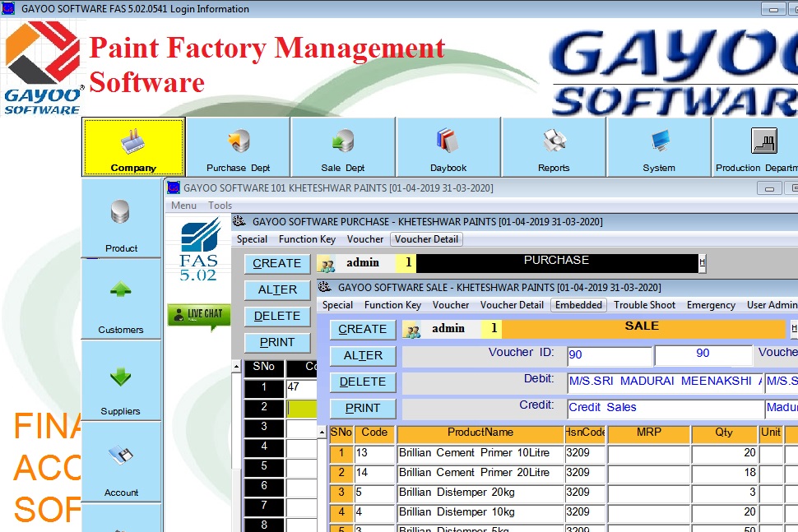
Task: Open Voucher menu in Purchase window
Action: (x=365, y=239)
